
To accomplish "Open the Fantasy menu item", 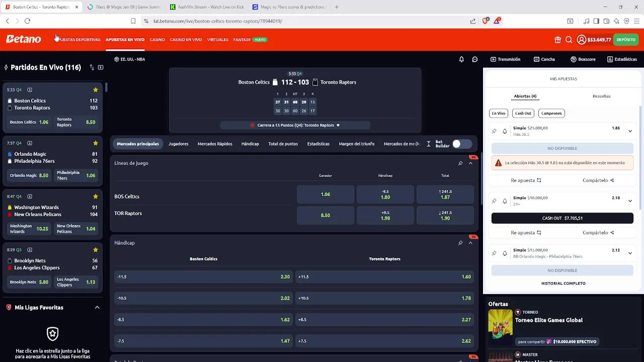I will [242, 40].
